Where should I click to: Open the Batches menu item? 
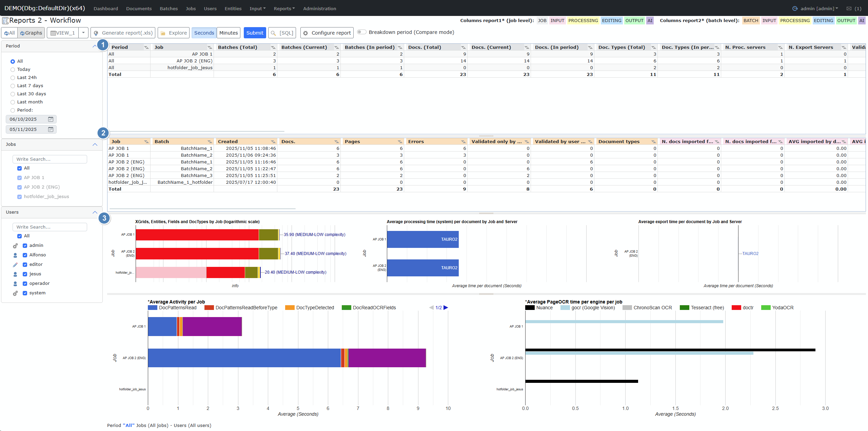(169, 8)
